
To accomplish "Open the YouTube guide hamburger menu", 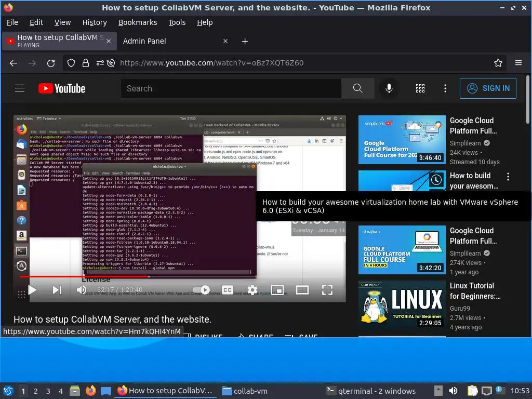I will pos(20,88).
